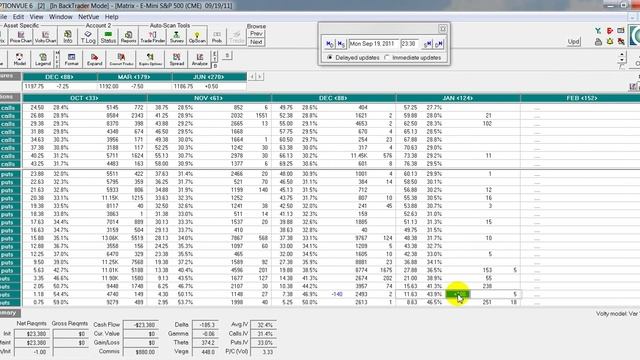Open the Format tool
640x360 pixels.
tap(71, 59)
